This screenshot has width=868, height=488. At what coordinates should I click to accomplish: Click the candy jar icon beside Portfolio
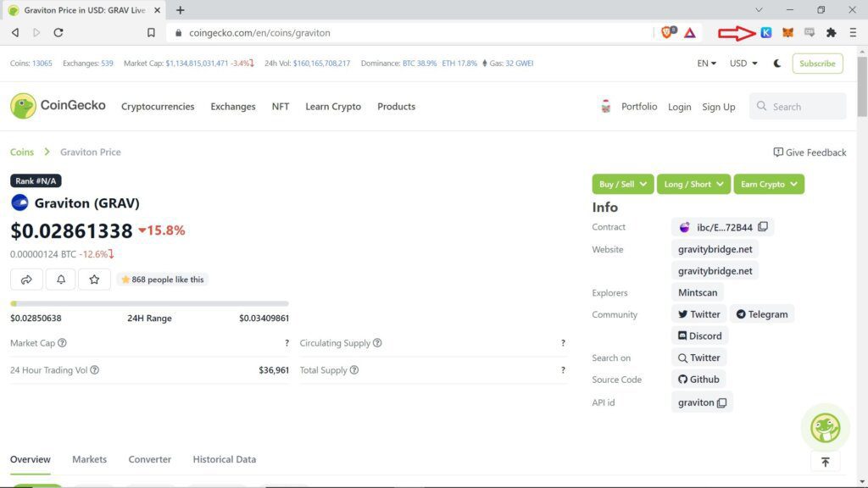click(x=605, y=106)
